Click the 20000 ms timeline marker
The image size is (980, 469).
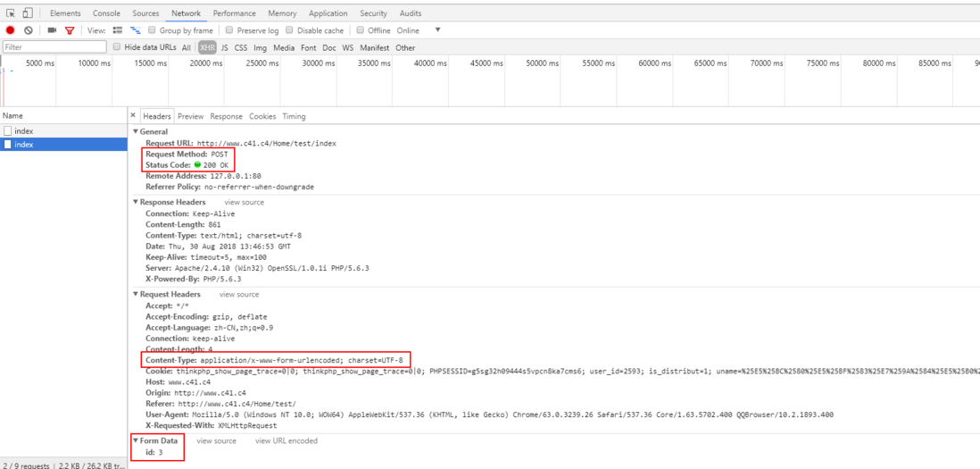(206, 63)
